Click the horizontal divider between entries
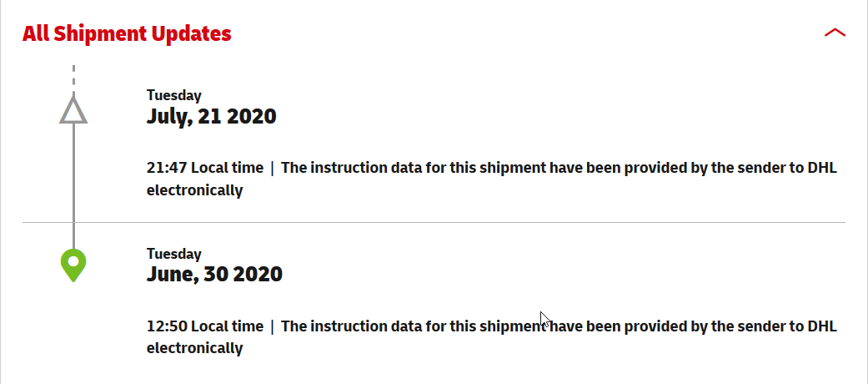This screenshot has height=384, width=868. point(434,223)
